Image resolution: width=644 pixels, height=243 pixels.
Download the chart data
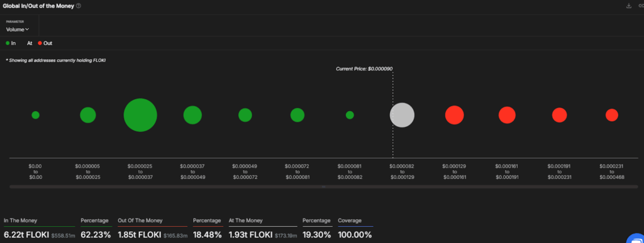pos(628,6)
